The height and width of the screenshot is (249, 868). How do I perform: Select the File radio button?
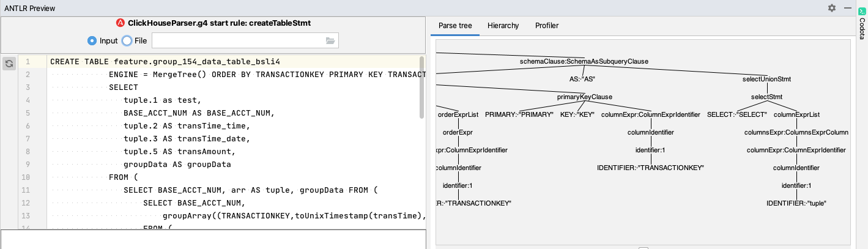pyautogui.click(x=127, y=41)
